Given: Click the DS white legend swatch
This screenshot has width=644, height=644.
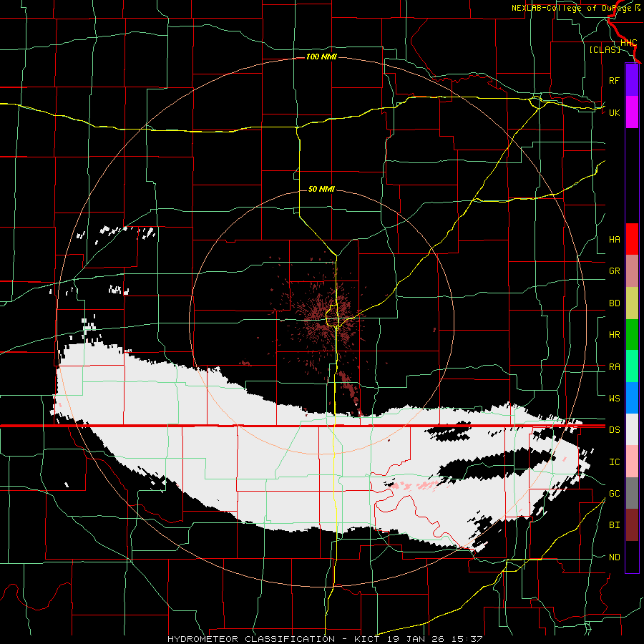Looking at the screenshot, I should pos(632,429).
